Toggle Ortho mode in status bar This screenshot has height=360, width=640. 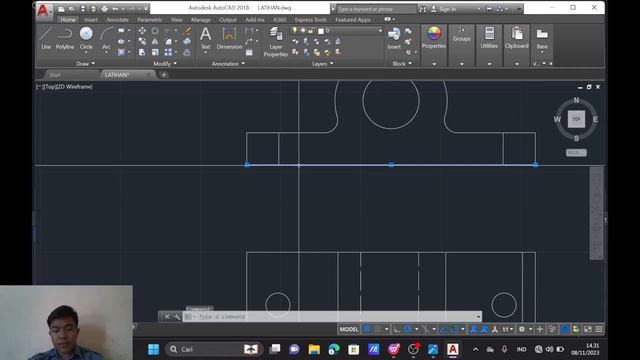pos(396,329)
